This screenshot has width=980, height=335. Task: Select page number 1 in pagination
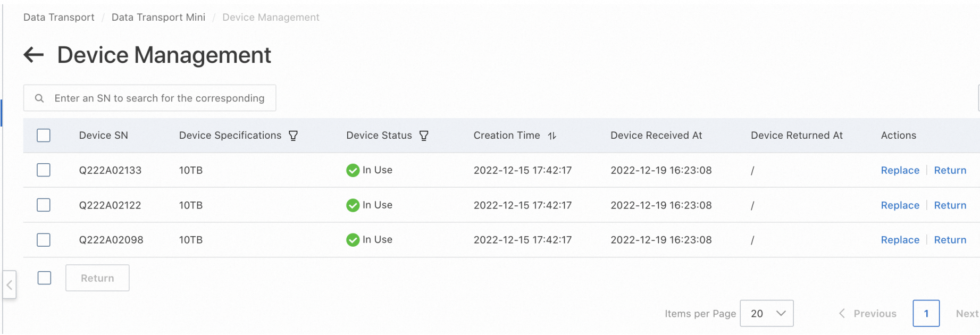(926, 314)
